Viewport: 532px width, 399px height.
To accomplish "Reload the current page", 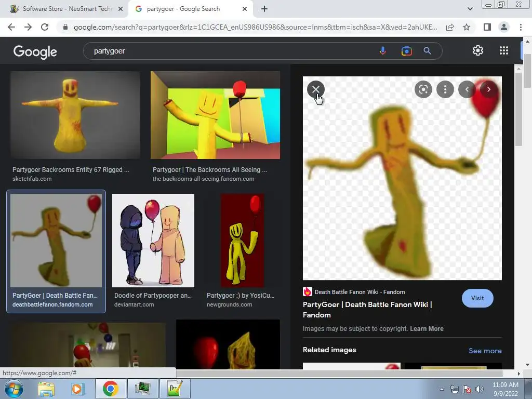I will pos(45,27).
